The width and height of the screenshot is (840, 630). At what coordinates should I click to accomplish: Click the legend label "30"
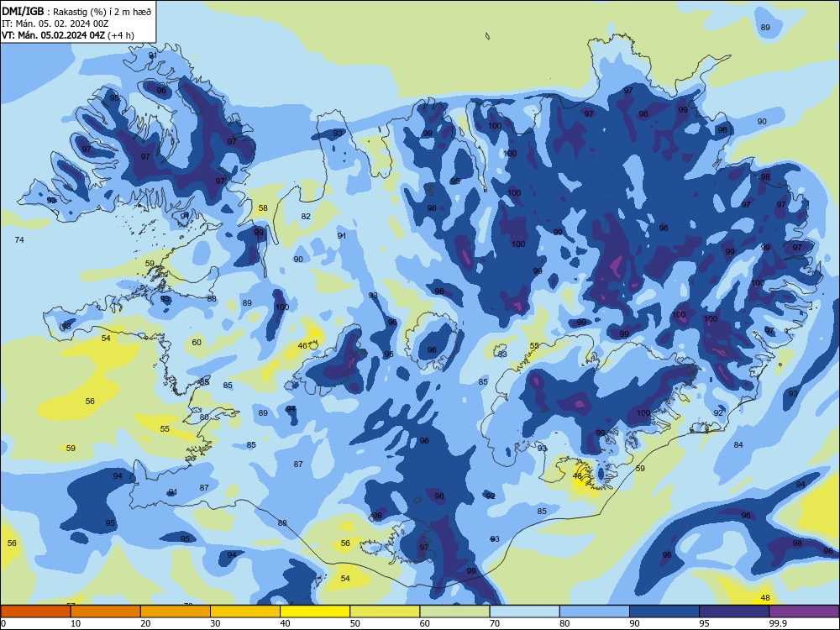tap(215, 623)
